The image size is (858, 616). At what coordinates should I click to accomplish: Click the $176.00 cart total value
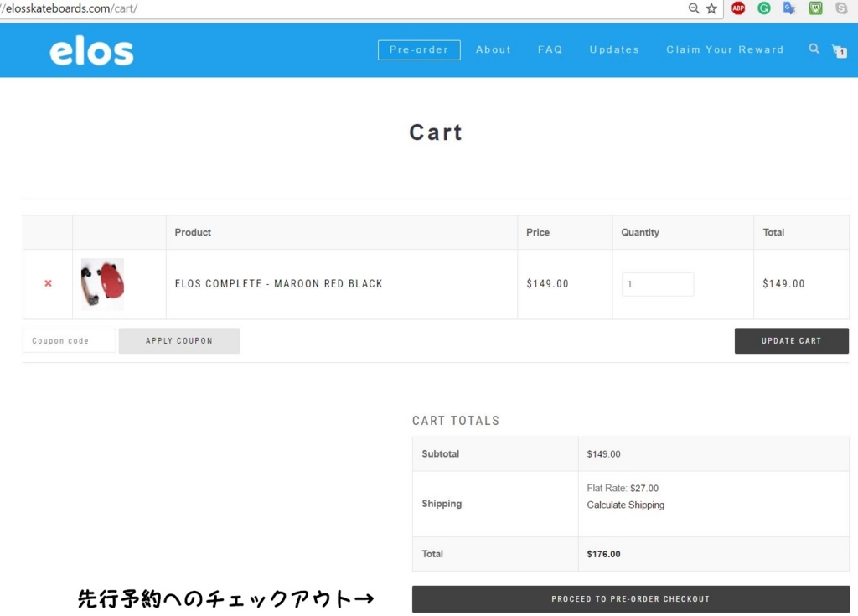pyautogui.click(x=603, y=554)
